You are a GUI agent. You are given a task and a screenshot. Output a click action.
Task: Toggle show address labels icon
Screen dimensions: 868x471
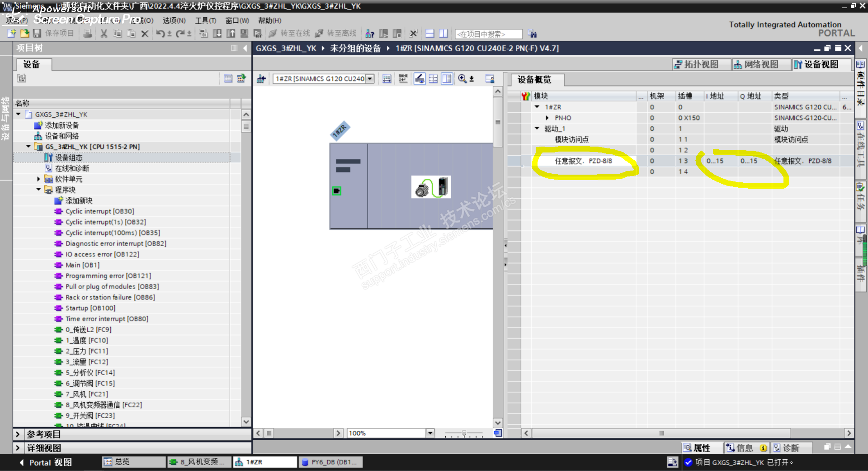387,79
